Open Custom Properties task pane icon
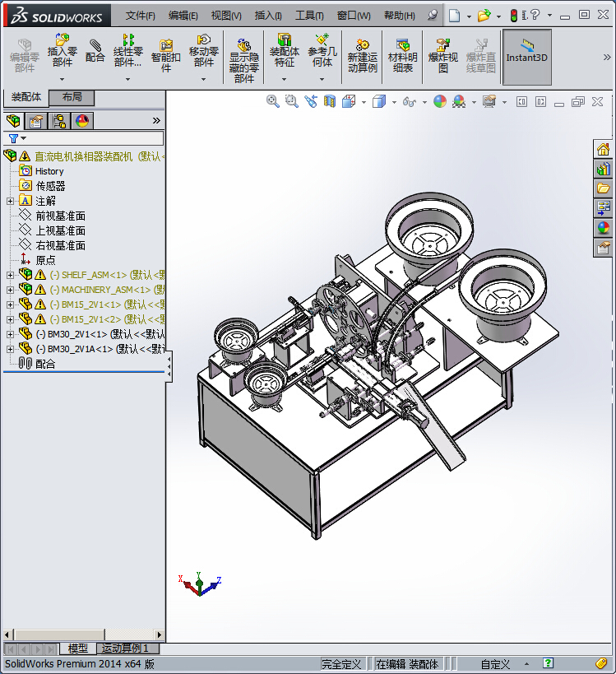This screenshot has height=674, width=616. tap(603, 248)
